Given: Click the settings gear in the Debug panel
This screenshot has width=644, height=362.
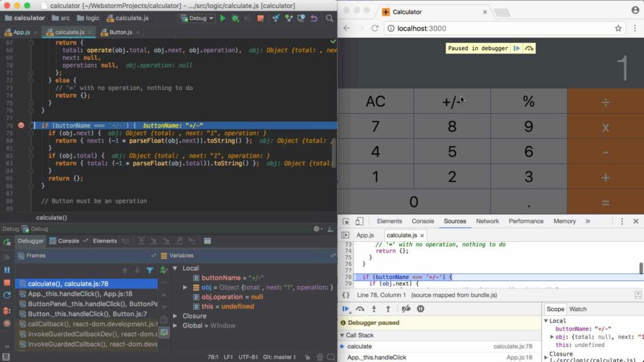Looking at the screenshot, I should 315,228.
